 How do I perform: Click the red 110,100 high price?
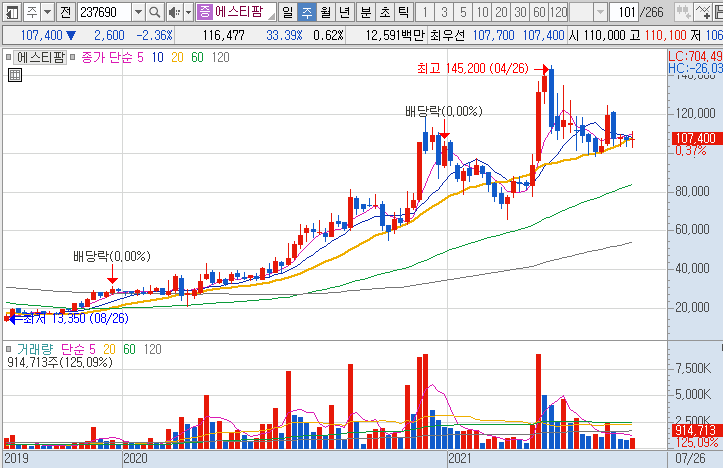666,36
